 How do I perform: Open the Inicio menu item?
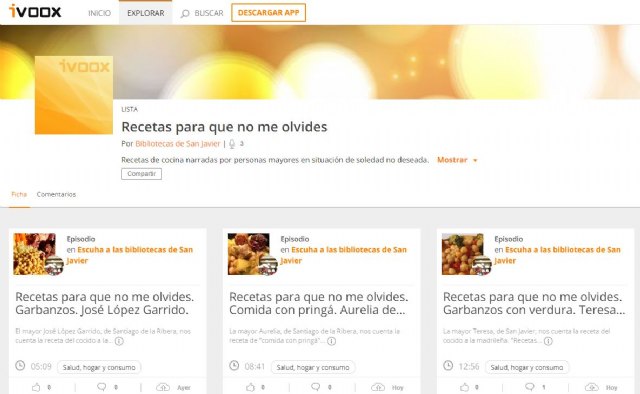click(99, 13)
